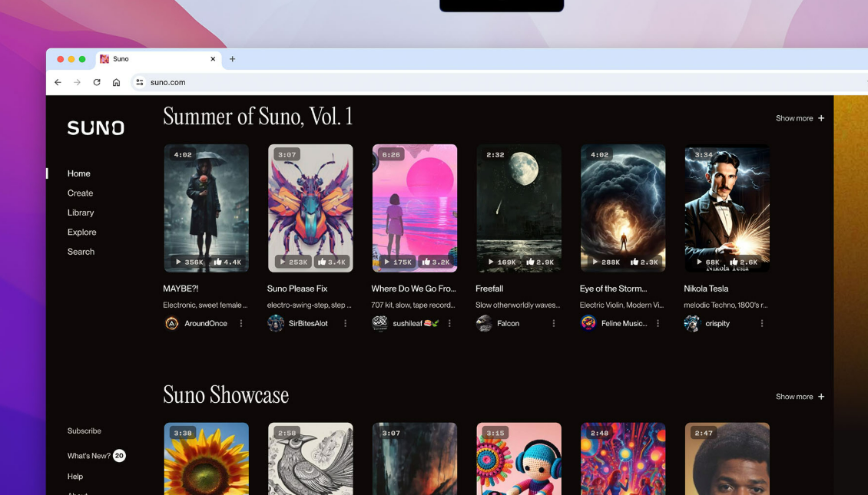Open options menu for Eye of the Storm
This screenshot has height=495, width=868.
click(x=658, y=324)
